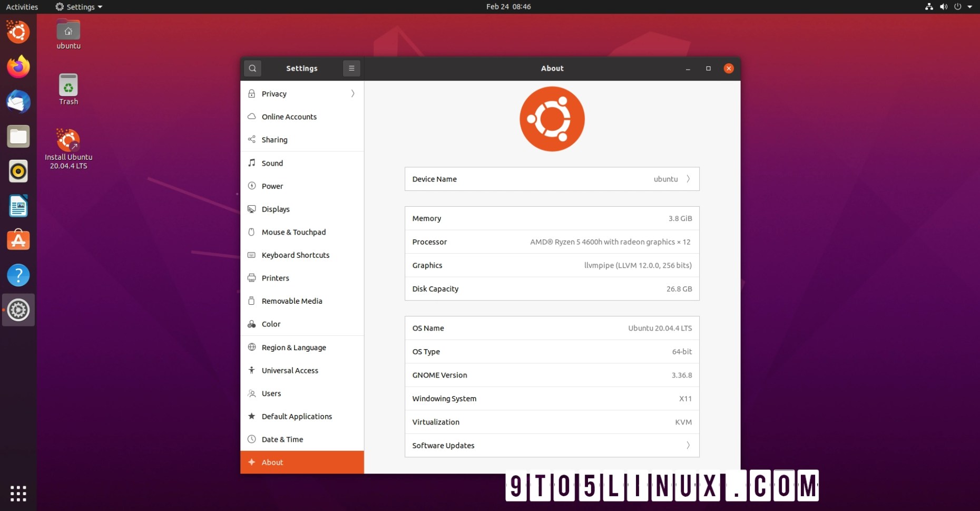
Task: Click the Default Applications star icon
Action: (x=252, y=416)
